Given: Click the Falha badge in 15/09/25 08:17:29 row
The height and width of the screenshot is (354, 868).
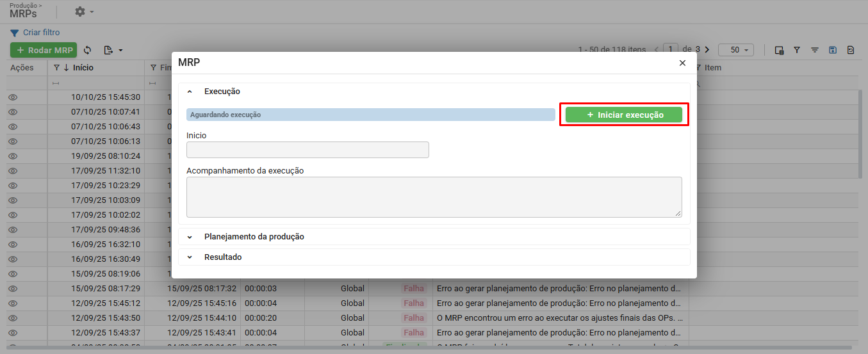Looking at the screenshot, I should (414, 289).
